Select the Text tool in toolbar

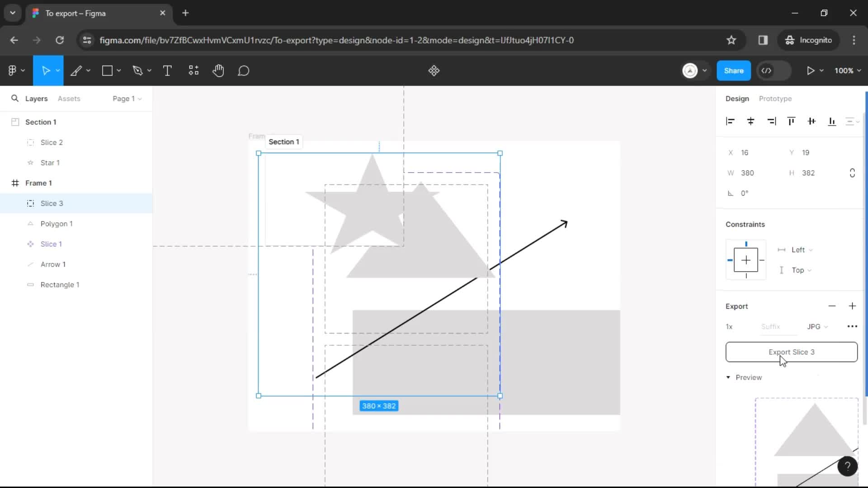click(x=168, y=71)
